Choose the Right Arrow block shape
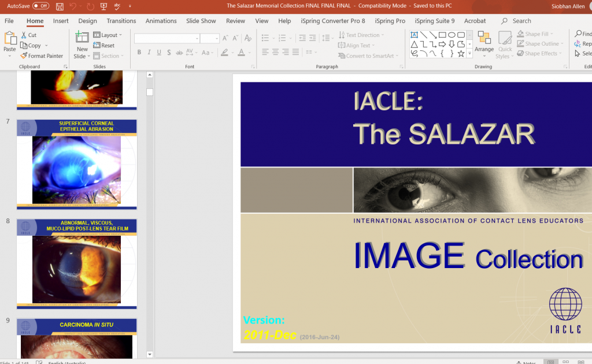The width and height of the screenshot is (592, 364). click(442, 44)
